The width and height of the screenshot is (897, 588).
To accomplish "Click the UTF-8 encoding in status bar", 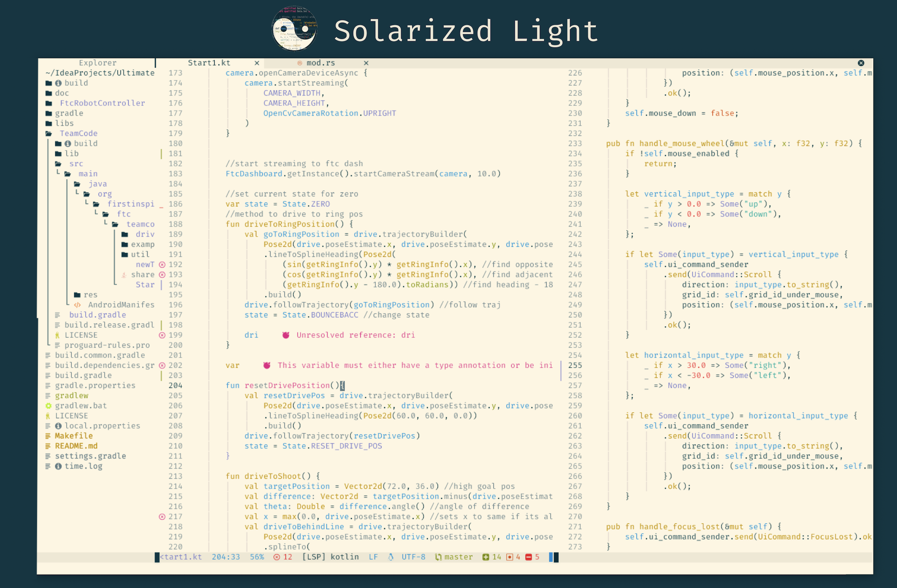I will click(413, 557).
